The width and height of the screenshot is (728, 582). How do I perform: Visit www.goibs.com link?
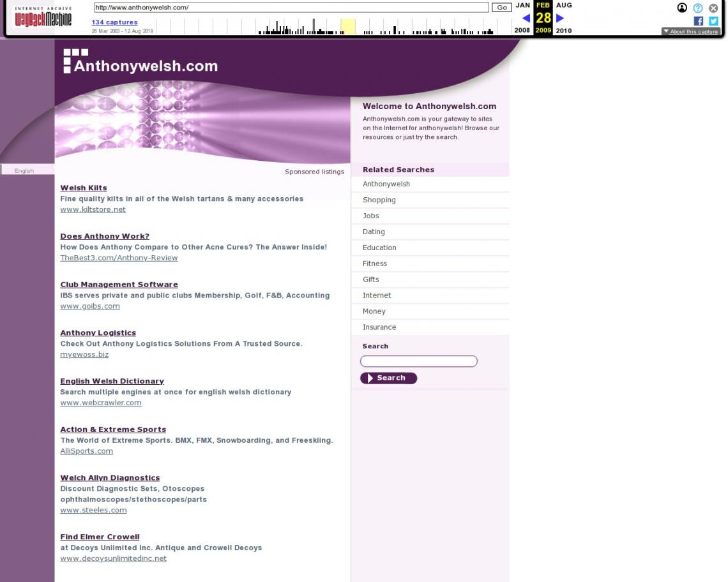(x=90, y=306)
